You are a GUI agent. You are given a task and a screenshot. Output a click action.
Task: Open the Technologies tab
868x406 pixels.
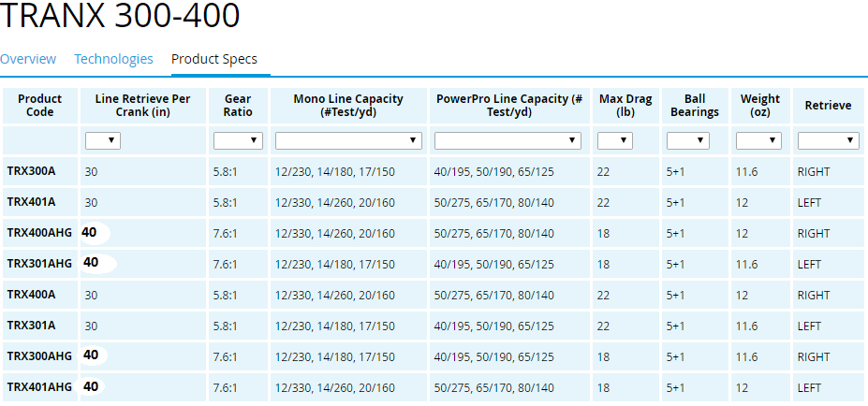click(113, 59)
